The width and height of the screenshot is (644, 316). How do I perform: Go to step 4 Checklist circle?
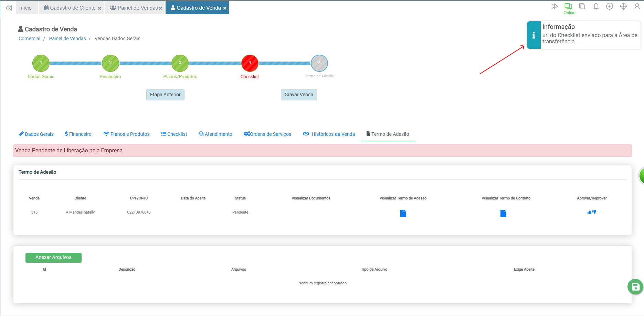[x=250, y=63]
